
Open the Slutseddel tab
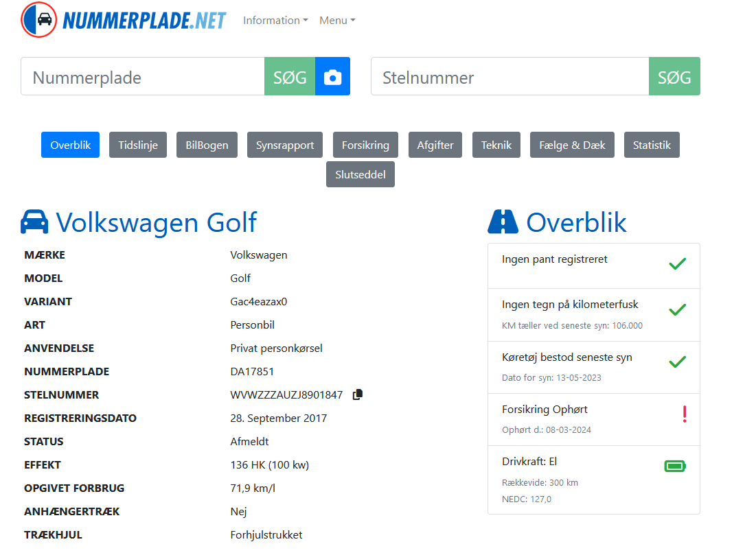click(360, 174)
